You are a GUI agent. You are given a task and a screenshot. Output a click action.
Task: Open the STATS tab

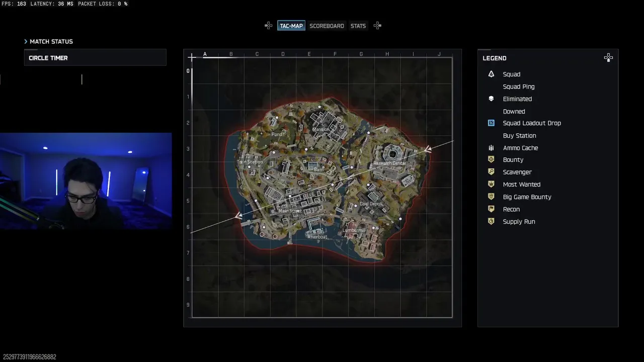point(358,26)
